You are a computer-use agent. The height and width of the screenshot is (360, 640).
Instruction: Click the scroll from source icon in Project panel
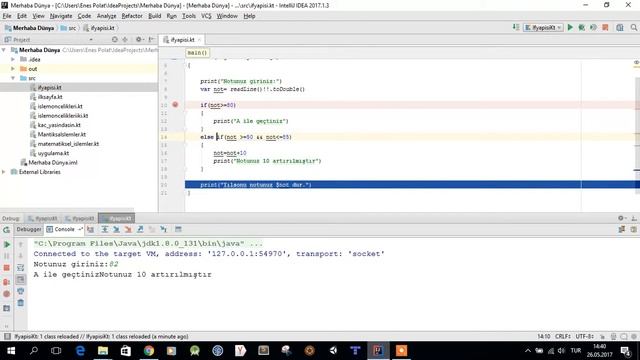click(115, 40)
